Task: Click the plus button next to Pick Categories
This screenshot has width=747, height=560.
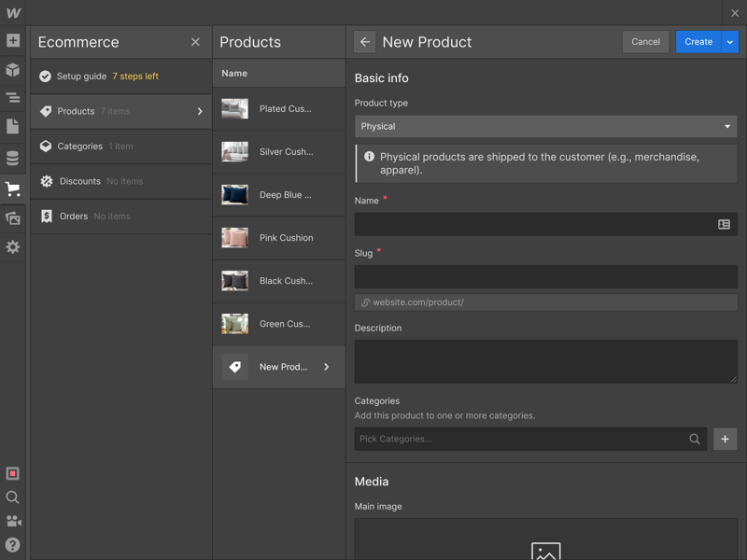Action: 726,439
